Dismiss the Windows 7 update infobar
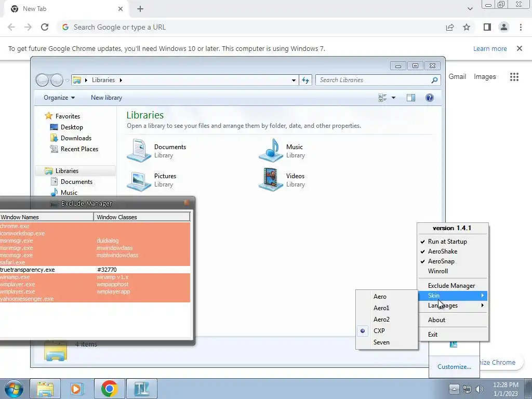 [x=520, y=48]
